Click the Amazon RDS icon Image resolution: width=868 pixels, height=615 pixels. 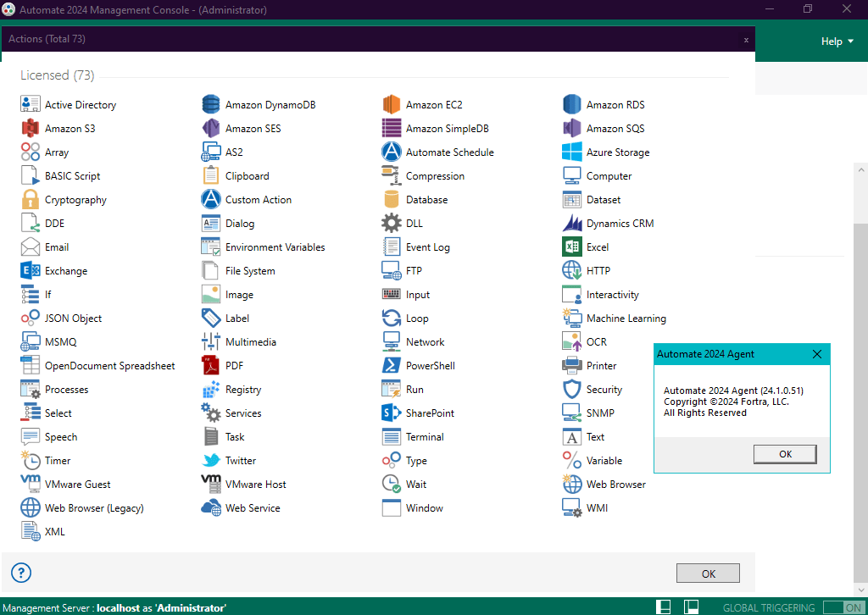572,104
